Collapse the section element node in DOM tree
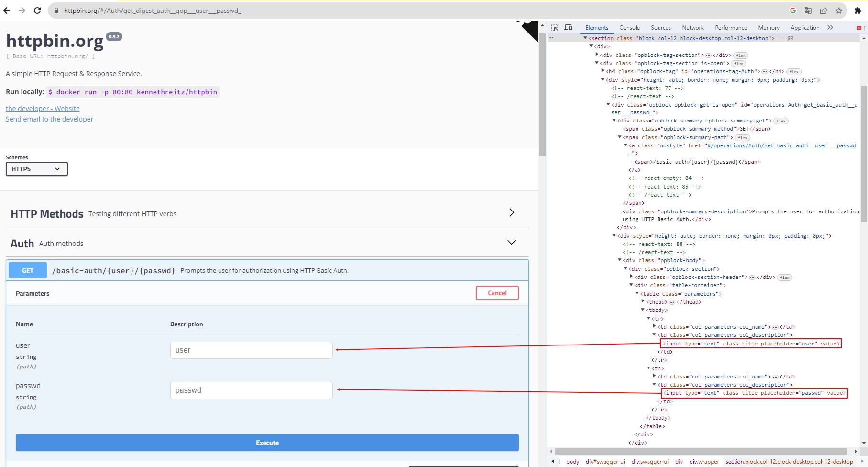Viewport: 868px width, 467px height. click(585, 38)
